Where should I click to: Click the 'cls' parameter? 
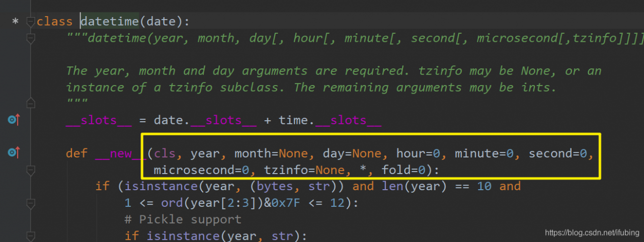click(165, 153)
